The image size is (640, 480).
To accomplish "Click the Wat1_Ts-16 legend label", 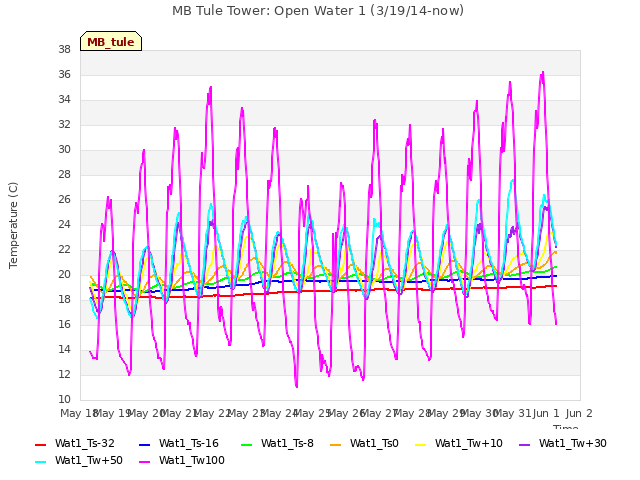I will coord(189,444).
